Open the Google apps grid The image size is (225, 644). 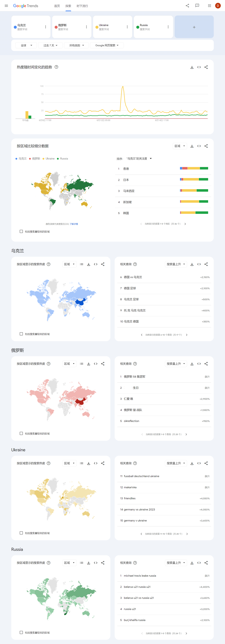tap(210, 6)
